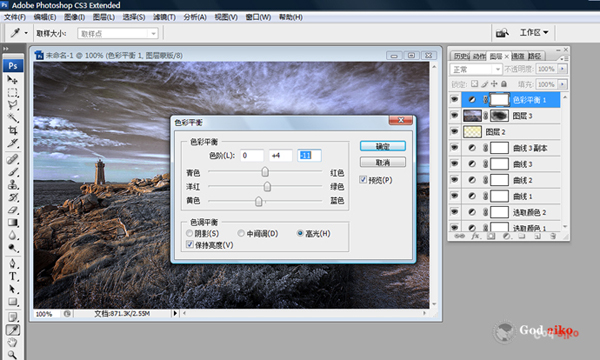The height and width of the screenshot is (360, 600).
Task: Select the Clone Stamp tool
Action: click(12, 184)
